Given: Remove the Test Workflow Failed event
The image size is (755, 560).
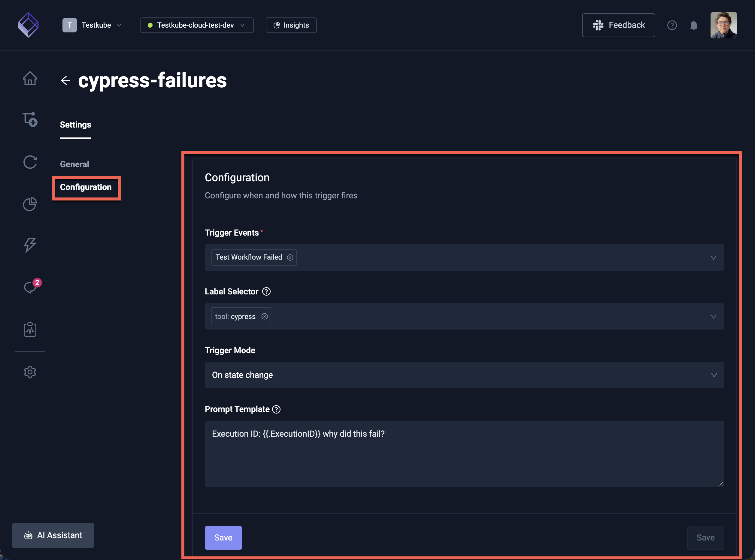Looking at the screenshot, I should (290, 257).
